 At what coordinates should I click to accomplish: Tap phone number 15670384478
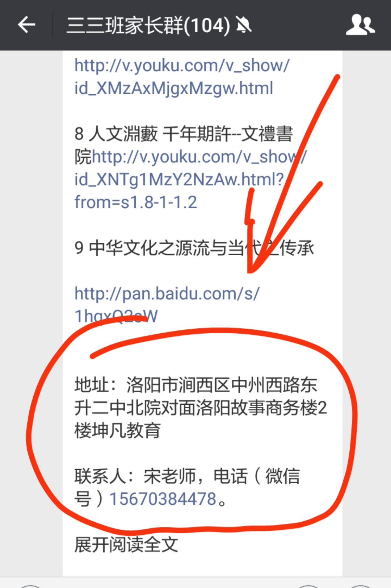click(x=163, y=499)
